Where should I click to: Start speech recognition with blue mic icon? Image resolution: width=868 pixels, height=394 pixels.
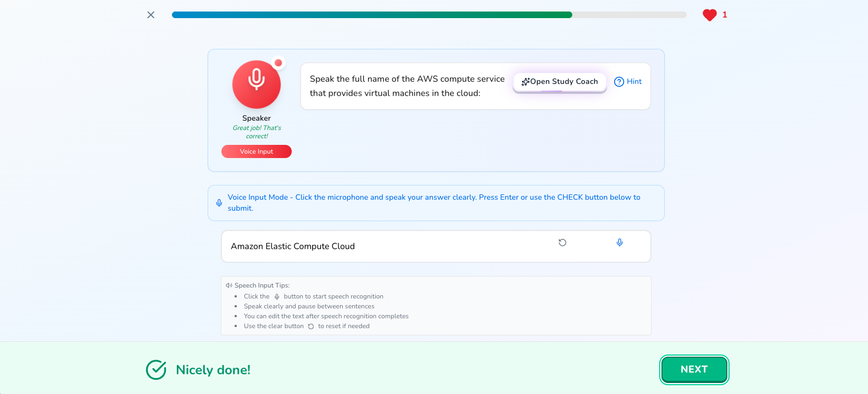[x=620, y=243]
